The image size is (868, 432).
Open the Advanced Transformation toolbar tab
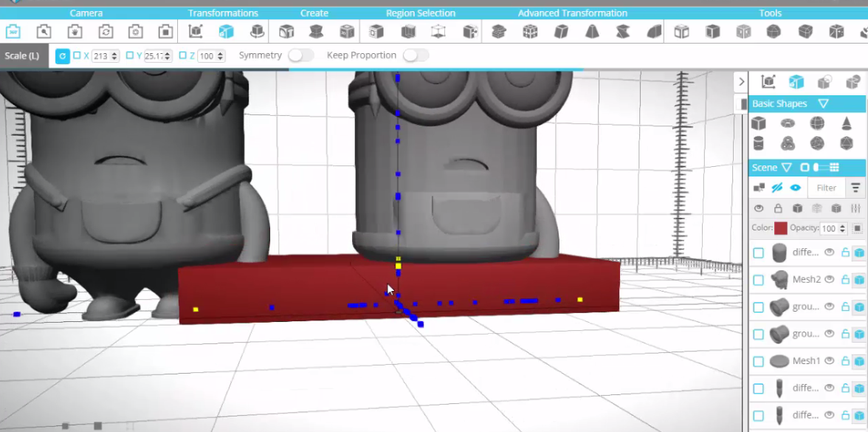573,13
